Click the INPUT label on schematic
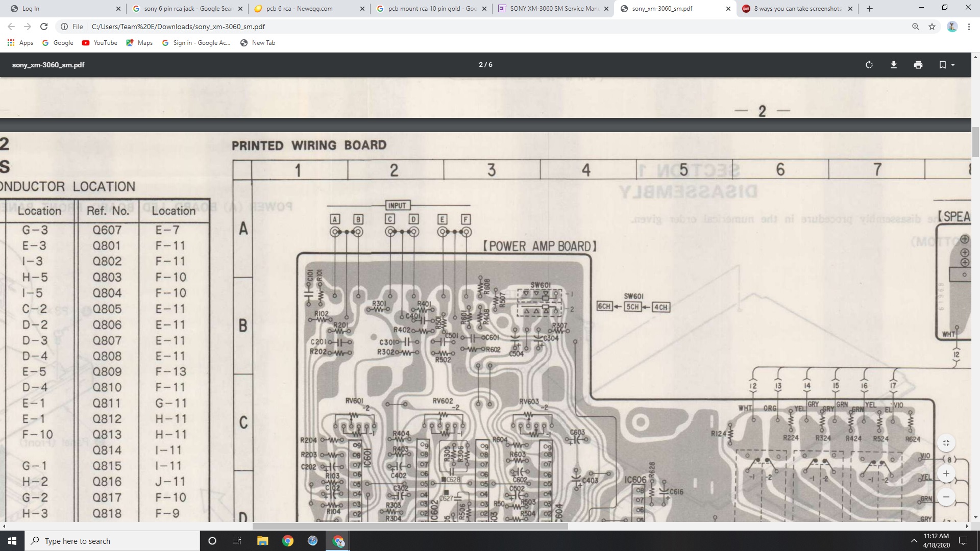The height and width of the screenshot is (551, 980). coord(397,206)
